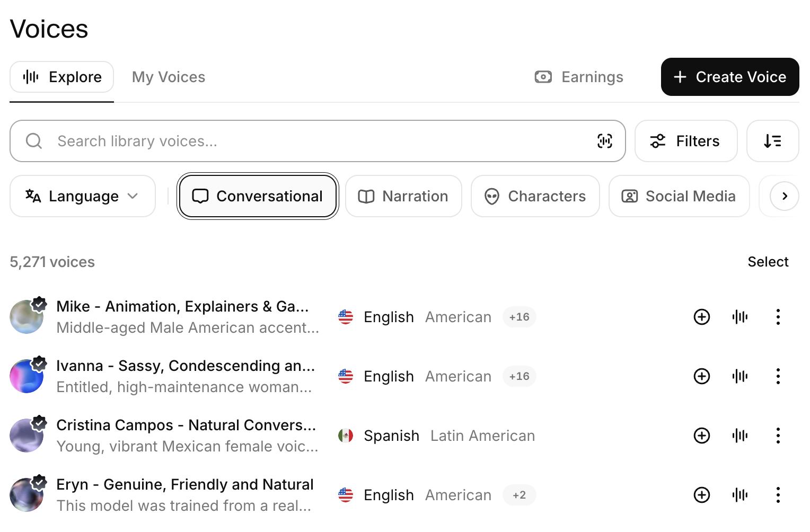Toggle the Narration category filter
The width and height of the screenshot is (810, 532).
tap(403, 196)
